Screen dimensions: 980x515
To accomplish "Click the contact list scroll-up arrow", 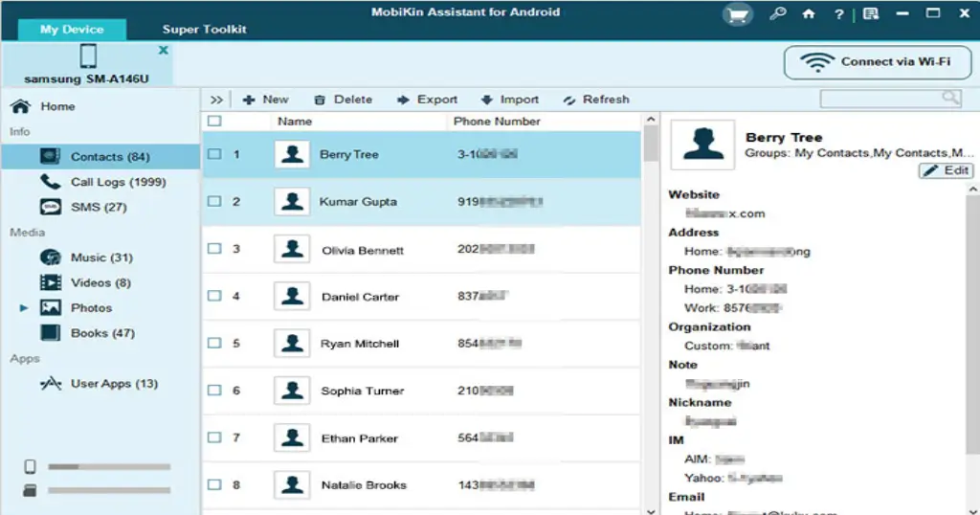I will 651,119.
